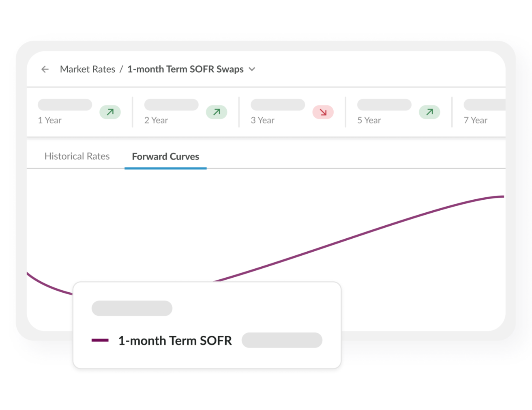Viewport: 532px width, 410px height.
Task: Pick the 7 Year tenor label
Action: coord(475,121)
